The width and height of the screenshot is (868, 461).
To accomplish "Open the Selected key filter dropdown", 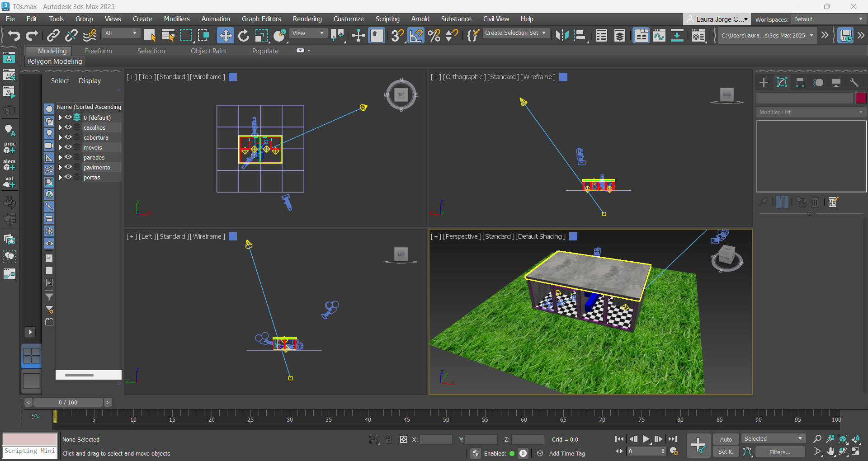I will tap(773, 439).
